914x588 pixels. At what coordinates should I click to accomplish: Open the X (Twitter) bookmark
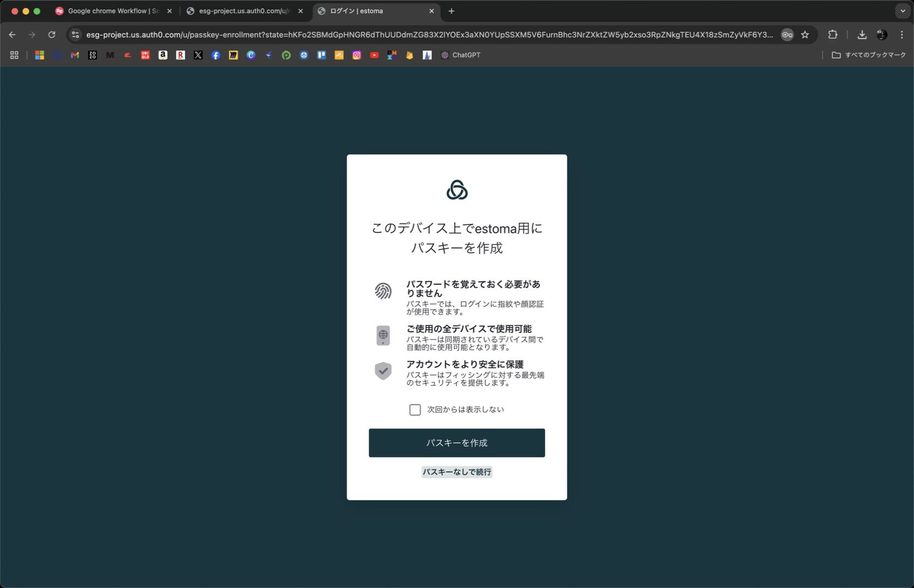click(x=198, y=55)
